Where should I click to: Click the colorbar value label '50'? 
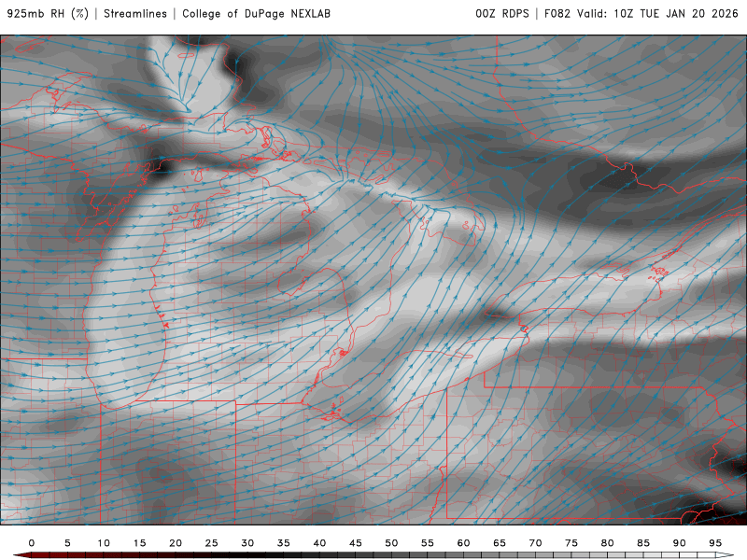click(391, 543)
